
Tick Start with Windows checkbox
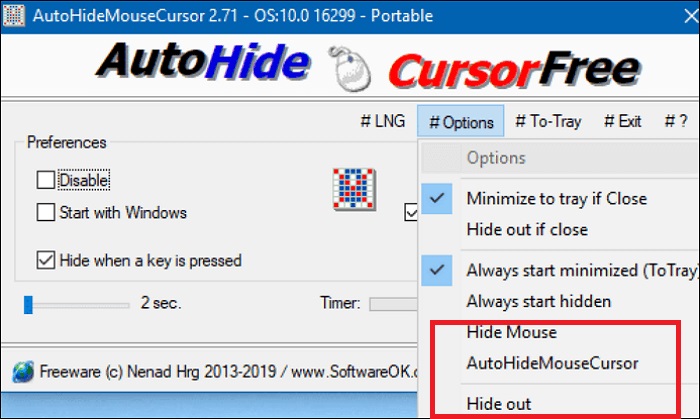(46, 212)
